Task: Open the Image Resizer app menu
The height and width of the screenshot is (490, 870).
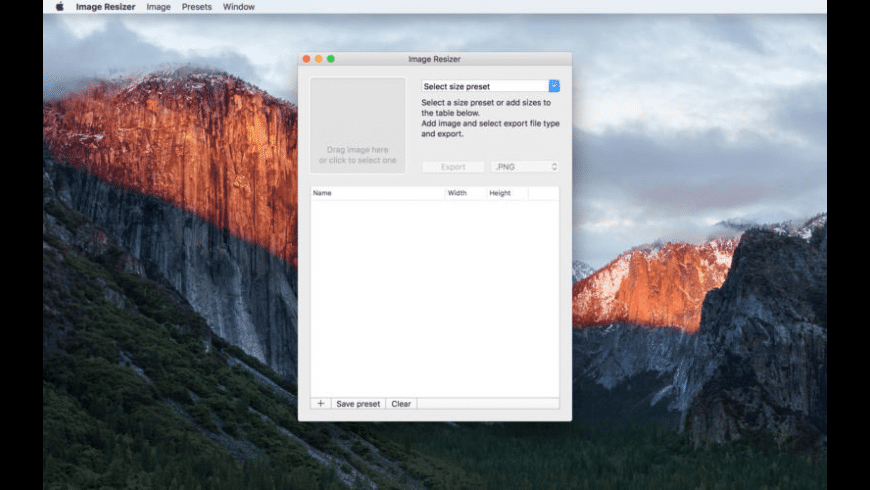Action: [x=105, y=7]
